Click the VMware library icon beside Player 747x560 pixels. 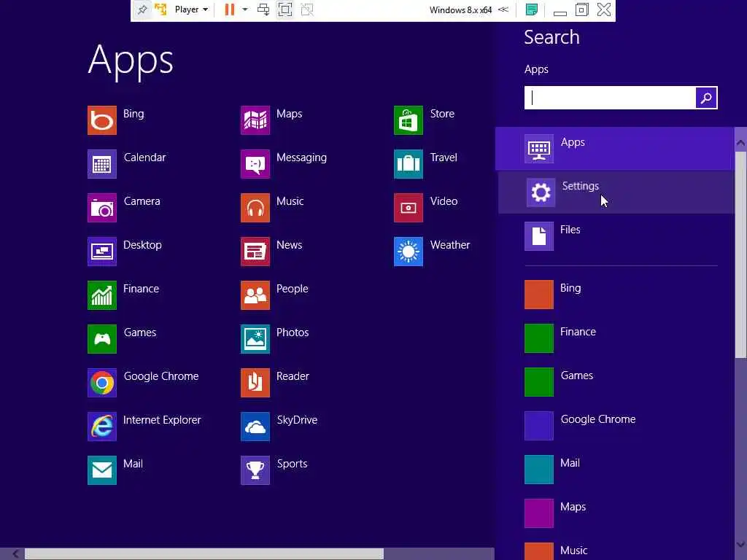point(160,9)
